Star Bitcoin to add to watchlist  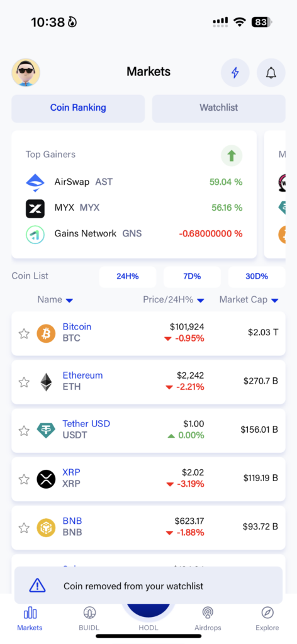(x=25, y=333)
